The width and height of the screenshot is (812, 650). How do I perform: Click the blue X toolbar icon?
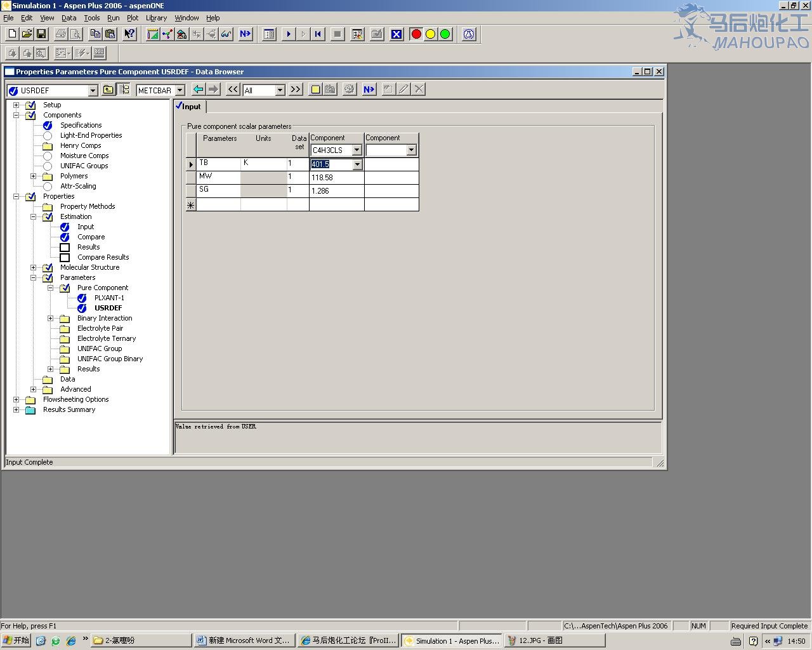(396, 34)
